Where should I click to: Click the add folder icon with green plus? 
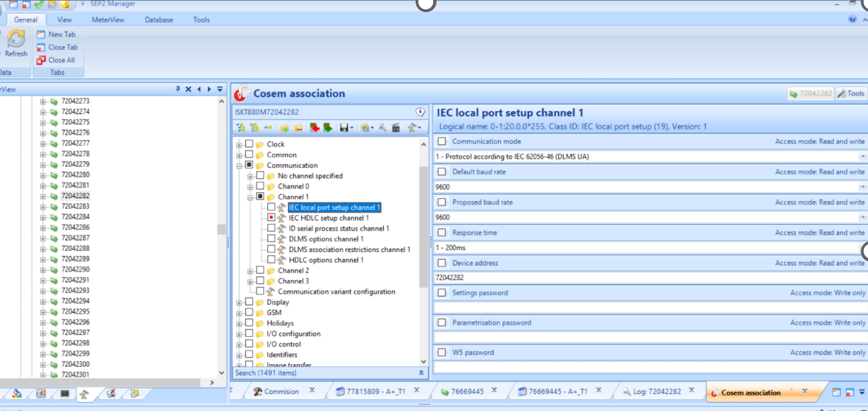coord(285,128)
